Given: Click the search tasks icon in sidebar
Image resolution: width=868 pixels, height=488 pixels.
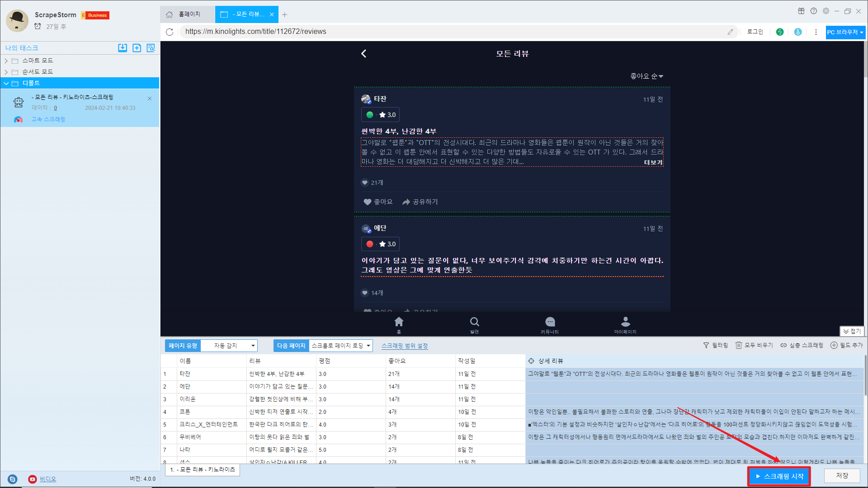Looking at the screenshot, I should [151, 48].
